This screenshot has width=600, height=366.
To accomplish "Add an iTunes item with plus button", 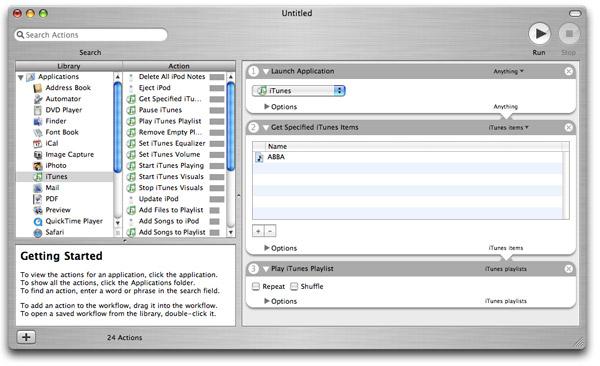I will [x=258, y=231].
